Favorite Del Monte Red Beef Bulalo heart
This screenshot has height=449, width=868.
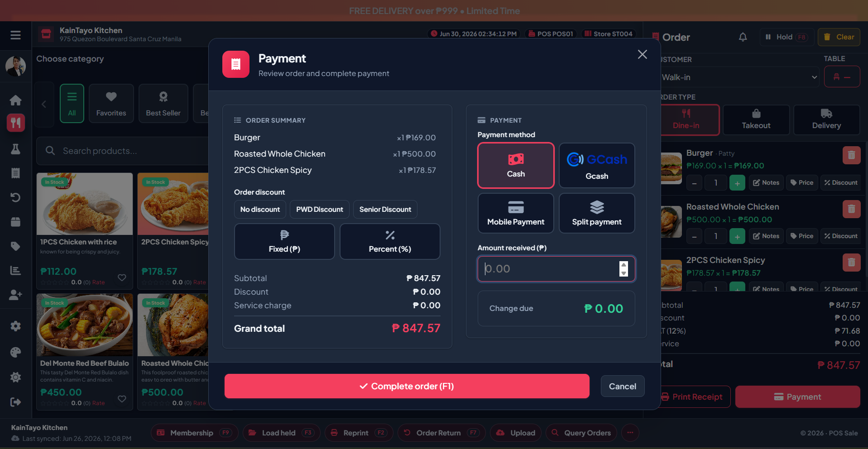click(x=122, y=399)
